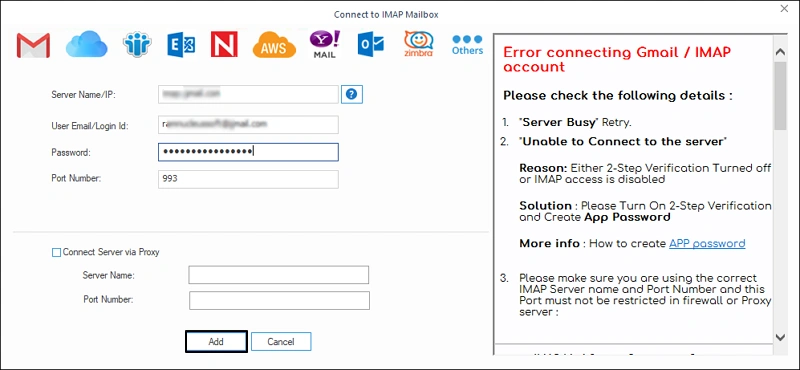Focus the User Email/Login Id field
This screenshot has width=800, height=370.
point(248,125)
